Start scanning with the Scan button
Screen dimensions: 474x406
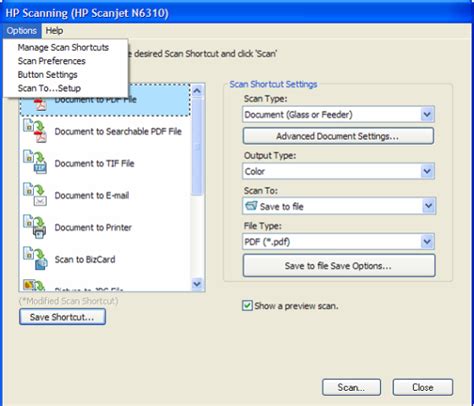[x=351, y=387]
